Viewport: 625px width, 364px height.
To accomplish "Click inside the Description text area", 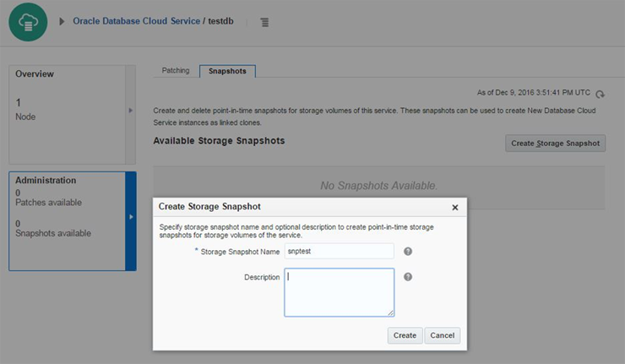I will 339,292.
